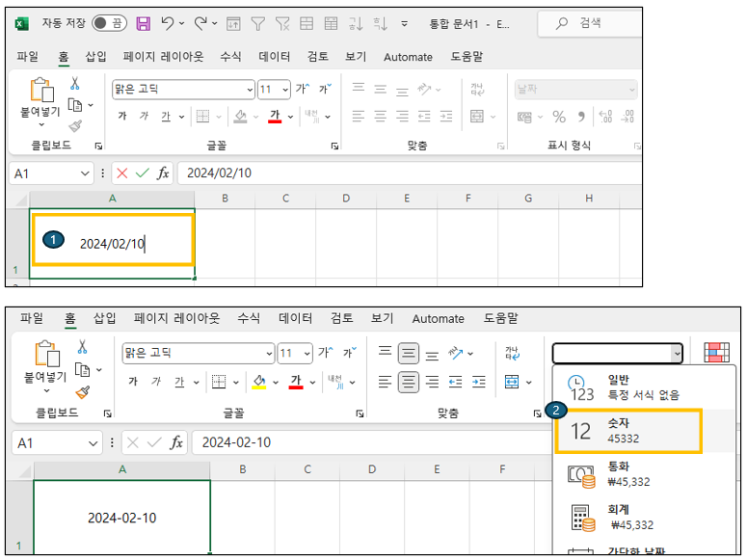747x560 pixels.
Task: Select 일반 from the number format list
Action: pyautogui.click(x=644, y=387)
